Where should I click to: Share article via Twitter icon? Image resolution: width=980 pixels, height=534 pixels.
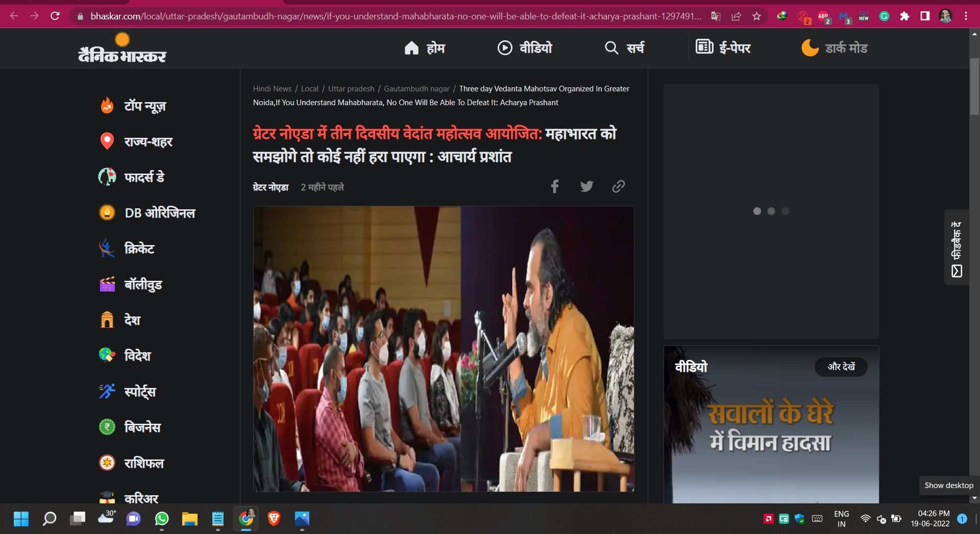[x=586, y=186]
